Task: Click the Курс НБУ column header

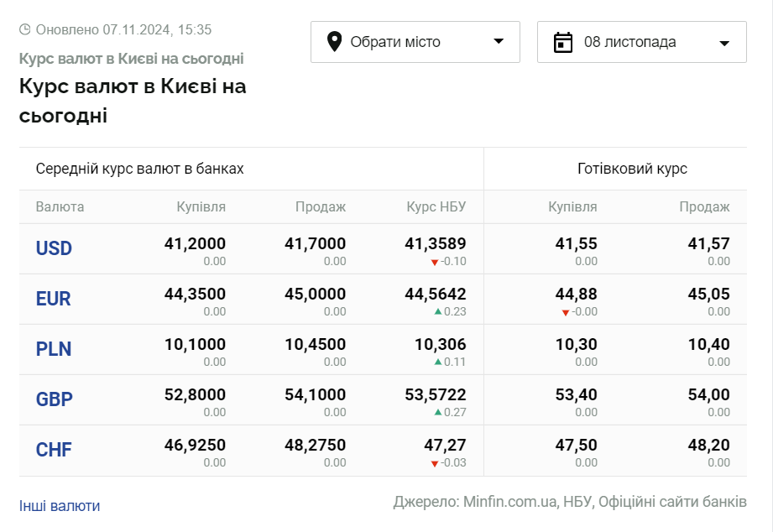Action: coord(436,206)
